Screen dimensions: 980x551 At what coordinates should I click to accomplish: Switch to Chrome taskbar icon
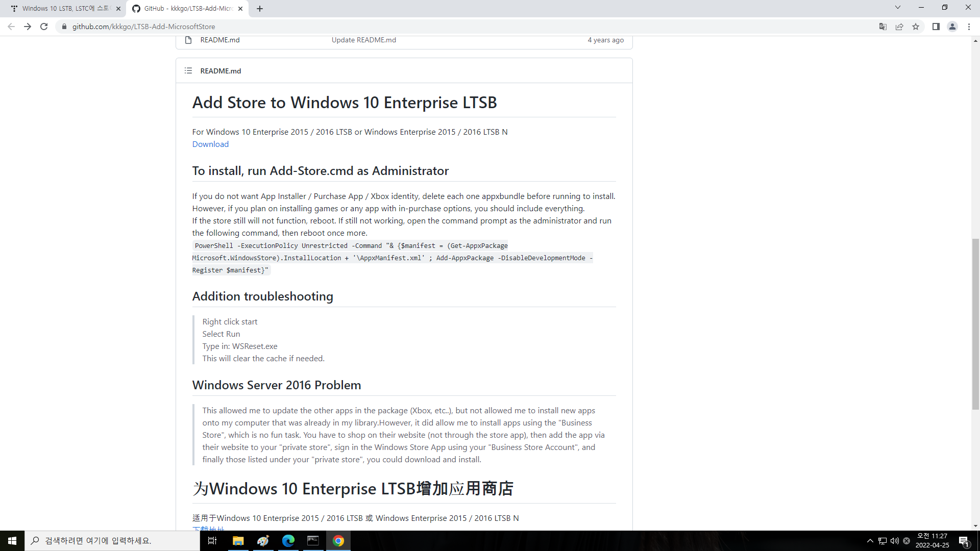[338, 541]
